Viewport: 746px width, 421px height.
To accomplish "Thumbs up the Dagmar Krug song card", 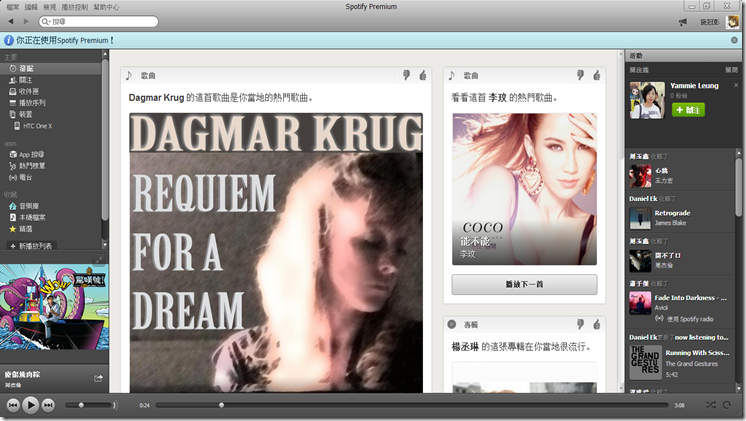I will tap(422, 75).
